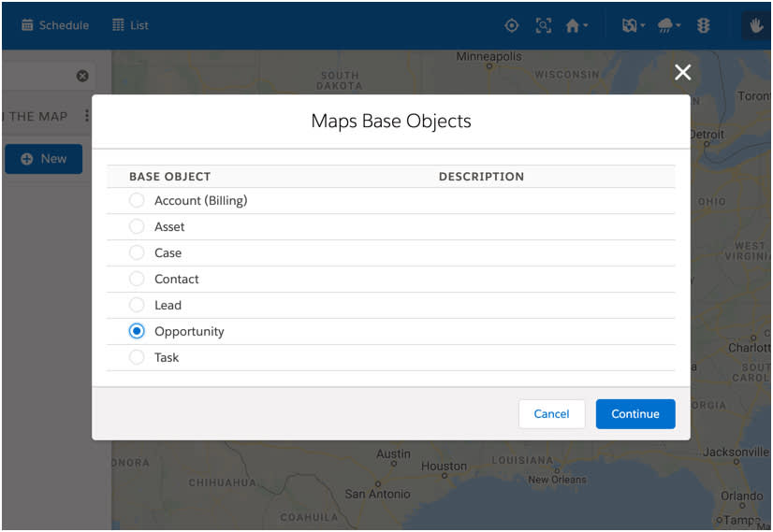This screenshot has height=532, width=773.
Task: Click the home location icon
Action: click(x=572, y=25)
